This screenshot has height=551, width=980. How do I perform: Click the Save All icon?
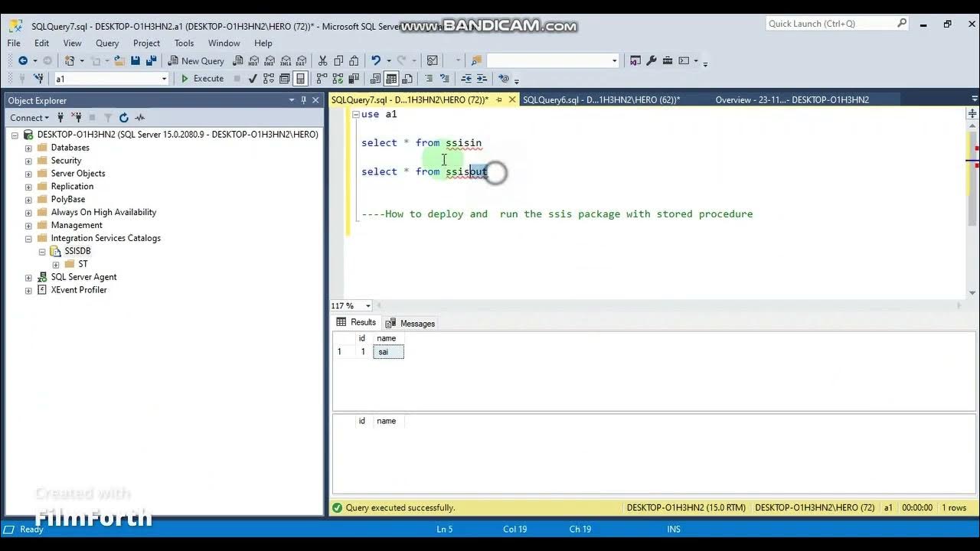[152, 60]
